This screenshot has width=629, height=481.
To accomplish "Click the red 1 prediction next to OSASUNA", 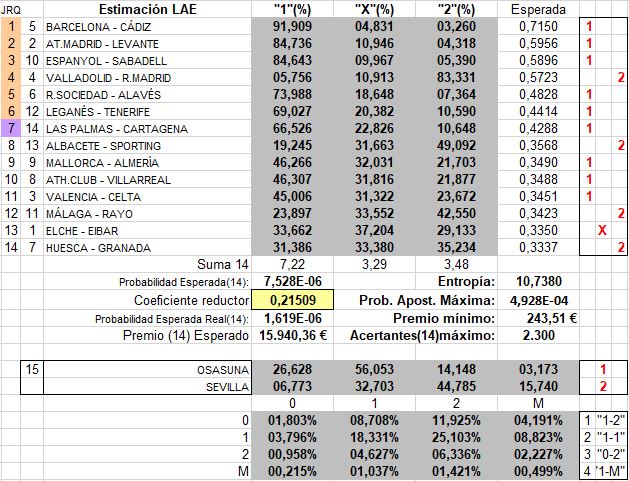I will [x=603, y=369].
